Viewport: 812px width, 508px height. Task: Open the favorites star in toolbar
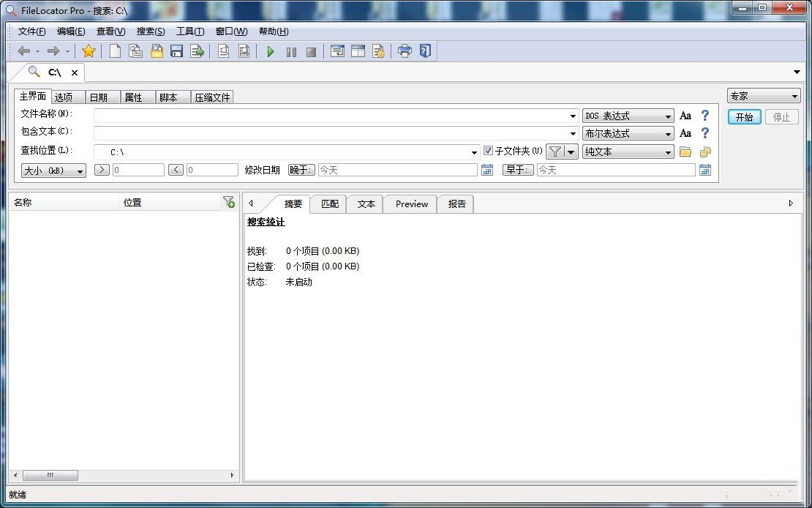(x=89, y=51)
